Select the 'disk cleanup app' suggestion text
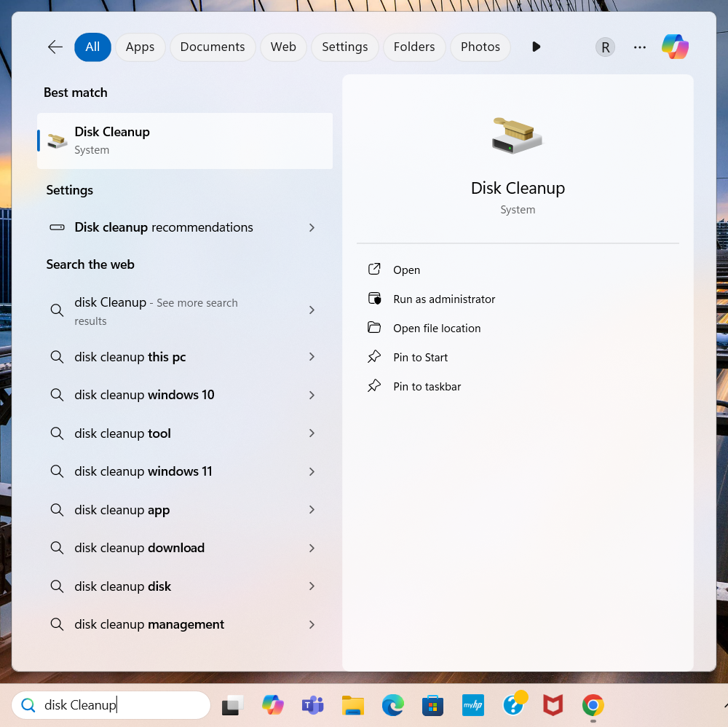728x727 pixels. click(122, 510)
